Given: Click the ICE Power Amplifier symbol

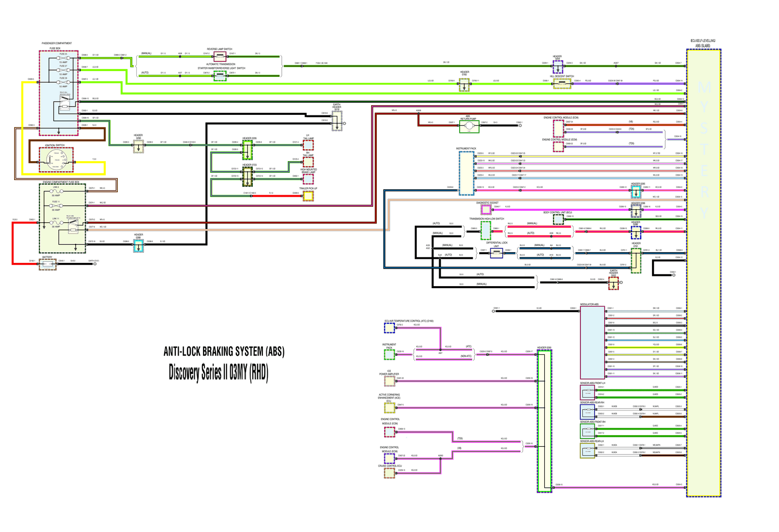Looking at the screenshot, I should (x=389, y=381).
